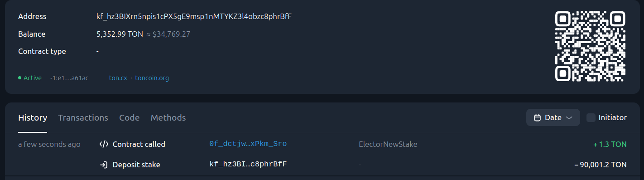Click the address QR code image
Viewport: 644px width, 180px height.
[x=590, y=47]
